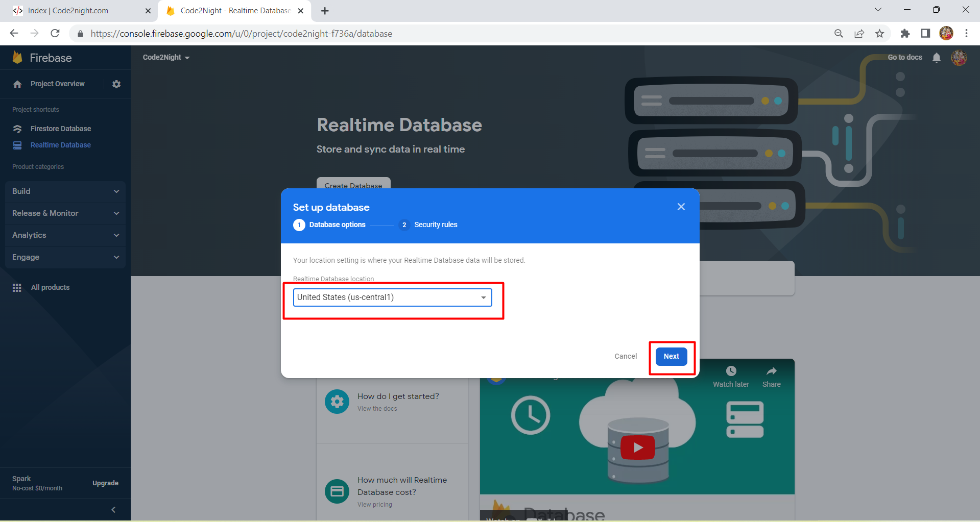Click the All products grid icon
980x522 pixels.
17,288
